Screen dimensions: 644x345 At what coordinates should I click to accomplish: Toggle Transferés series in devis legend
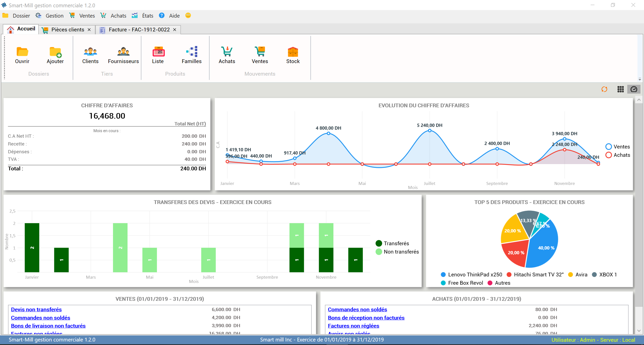click(392, 243)
